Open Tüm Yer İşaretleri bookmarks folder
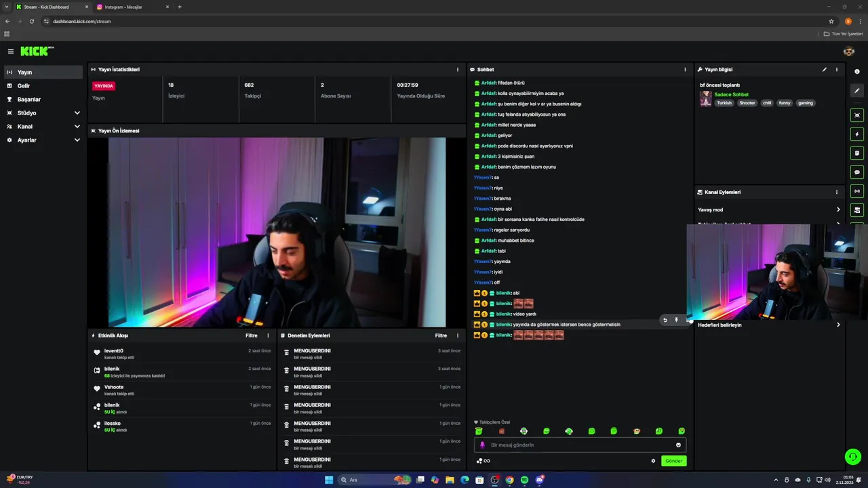 pos(843,33)
